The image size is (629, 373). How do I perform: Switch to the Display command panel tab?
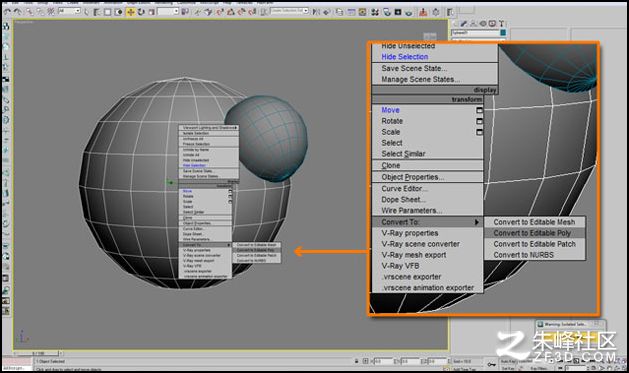[x=492, y=24]
